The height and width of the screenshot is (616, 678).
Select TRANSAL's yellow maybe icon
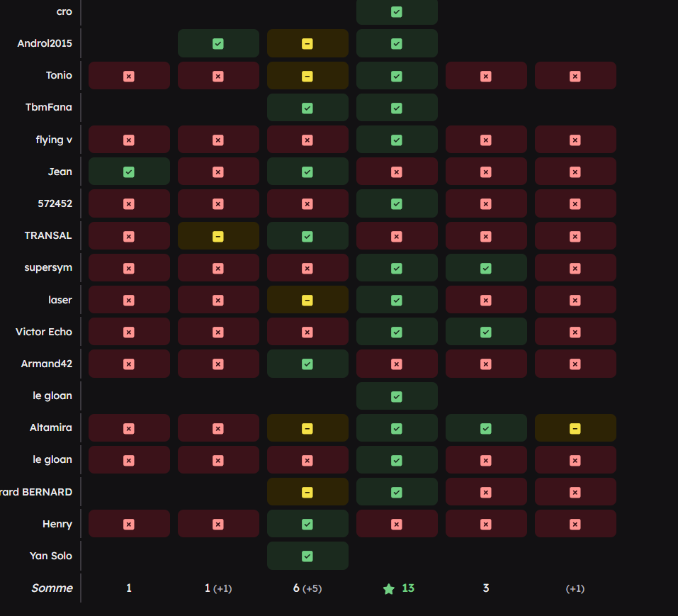[218, 236]
